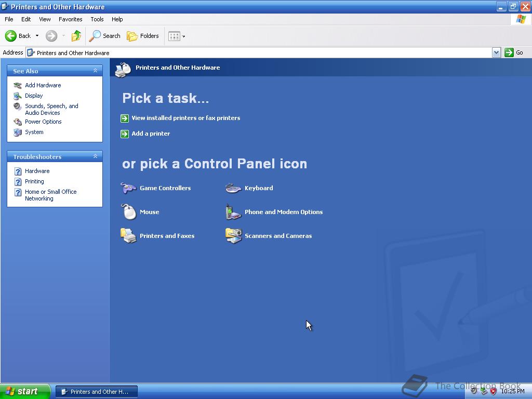Select View installed printers or fax printers
532x399 pixels.
coord(185,118)
